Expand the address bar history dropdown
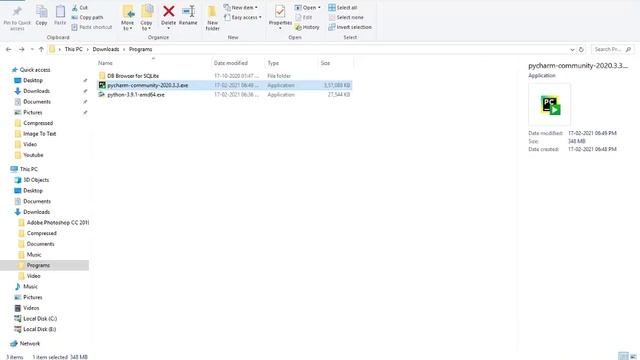 click(572, 49)
